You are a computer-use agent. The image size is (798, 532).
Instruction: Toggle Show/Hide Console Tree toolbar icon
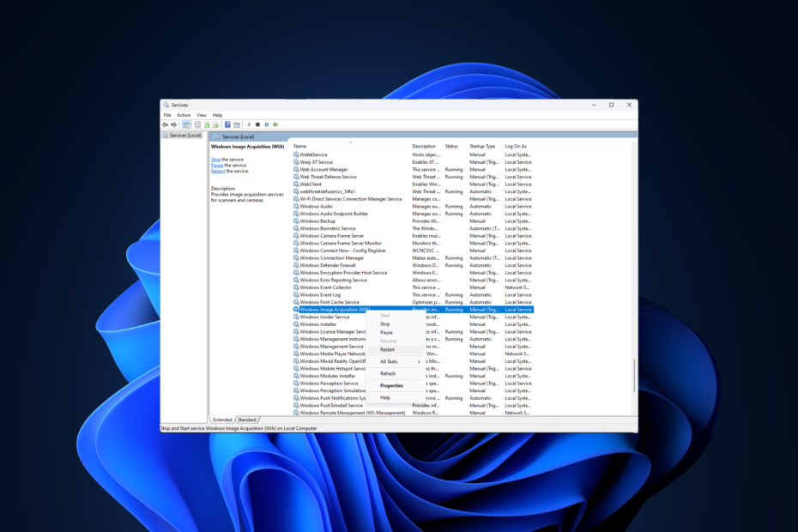point(186,124)
